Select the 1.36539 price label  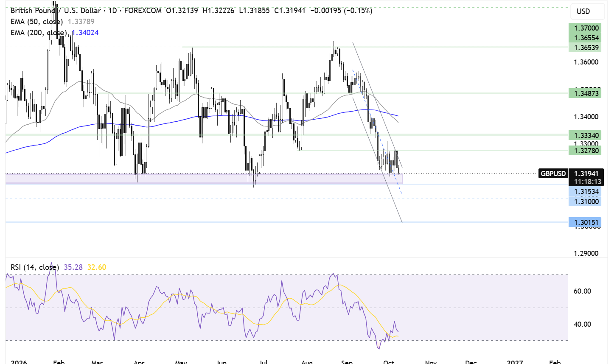point(585,48)
